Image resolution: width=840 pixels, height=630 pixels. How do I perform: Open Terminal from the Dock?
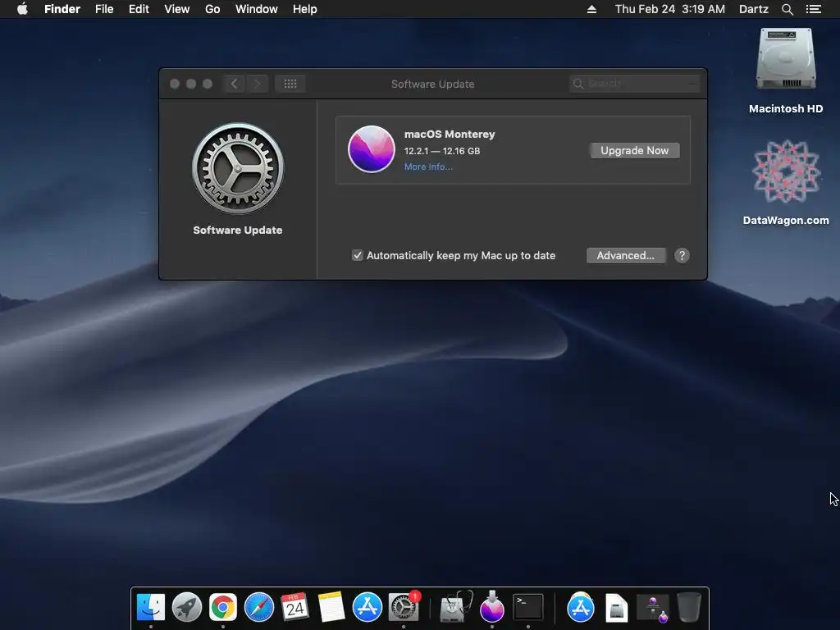tap(528, 607)
